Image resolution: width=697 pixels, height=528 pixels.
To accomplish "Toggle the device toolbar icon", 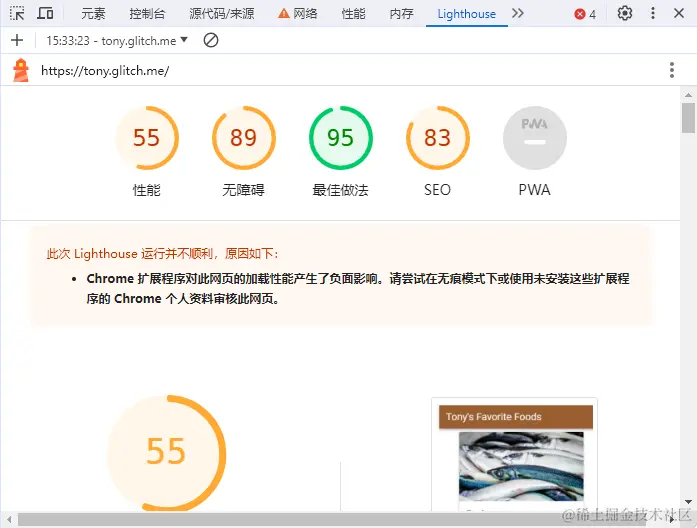I will click(45, 13).
